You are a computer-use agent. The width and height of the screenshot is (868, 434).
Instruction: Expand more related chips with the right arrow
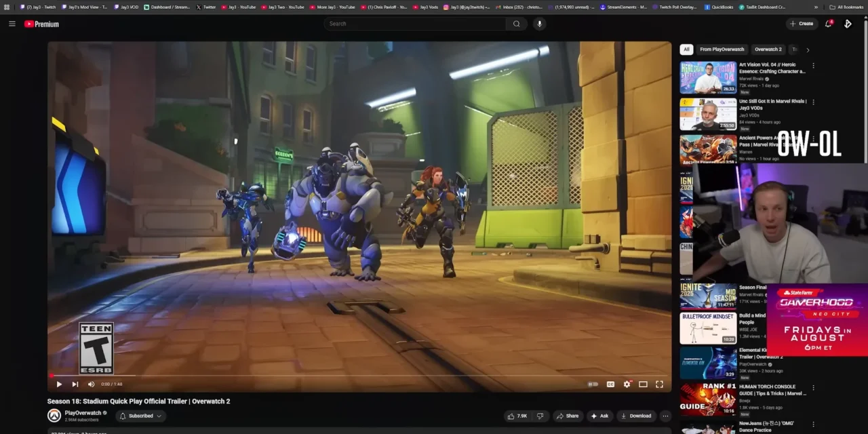point(808,49)
